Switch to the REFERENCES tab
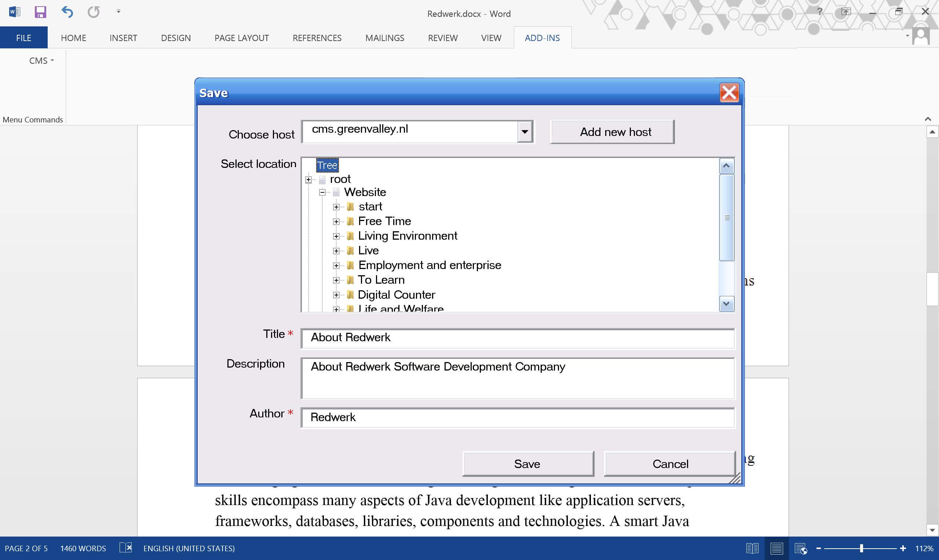The width and height of the screenshot is (939, 560). [x=317, y=38]
